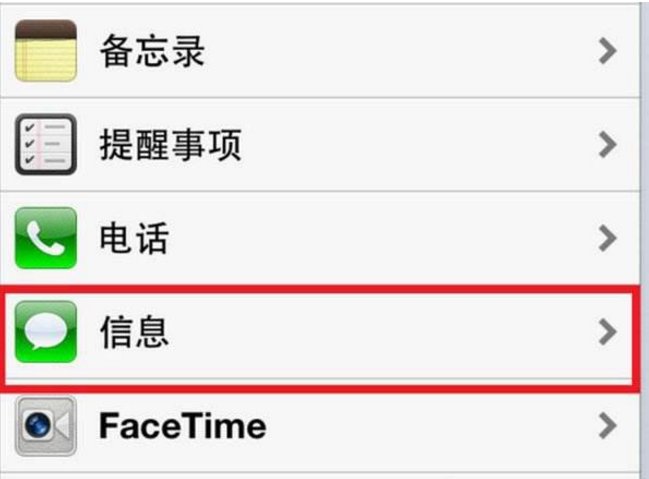The height and width of the screenshot is (479, 649).
Task: Click the chevron on the 信息 row
Action: tap(606, 333)
